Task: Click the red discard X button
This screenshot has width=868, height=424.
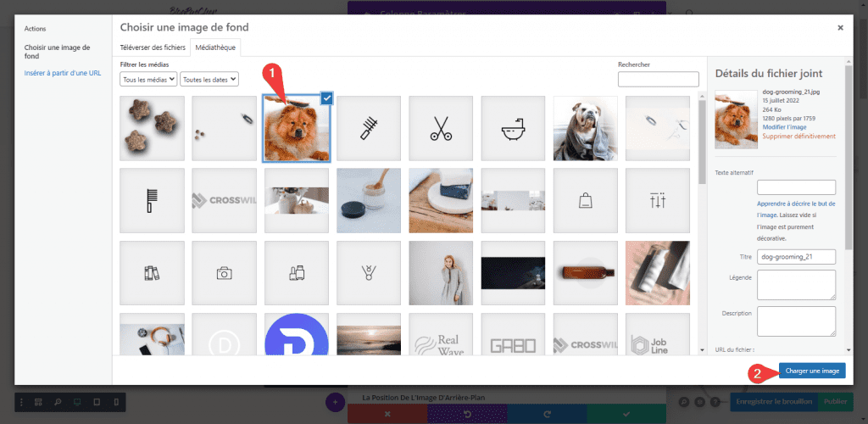Action: pos(387,414)
